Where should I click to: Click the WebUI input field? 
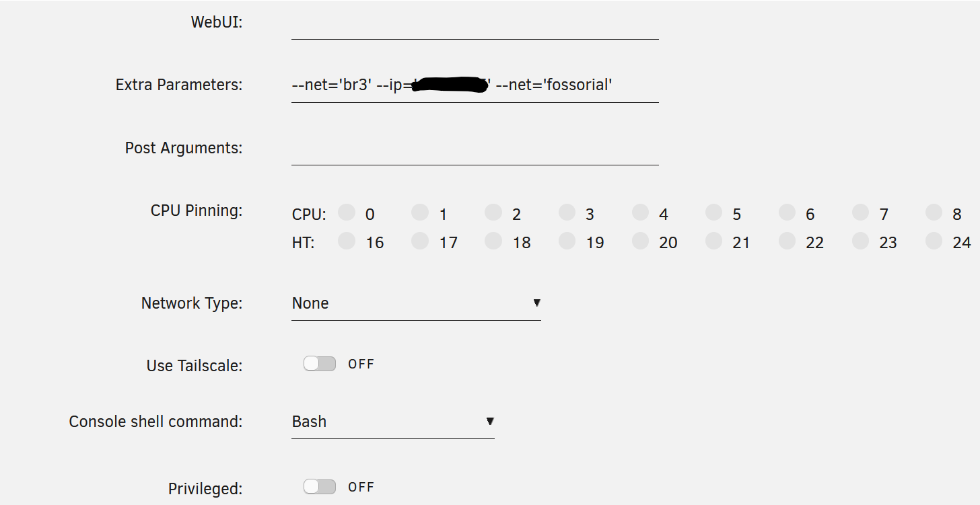coord(475,24)
